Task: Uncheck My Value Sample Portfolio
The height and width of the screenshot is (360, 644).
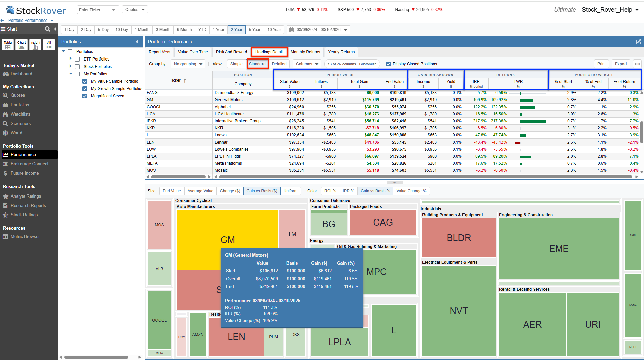Action: coord(85,81)
